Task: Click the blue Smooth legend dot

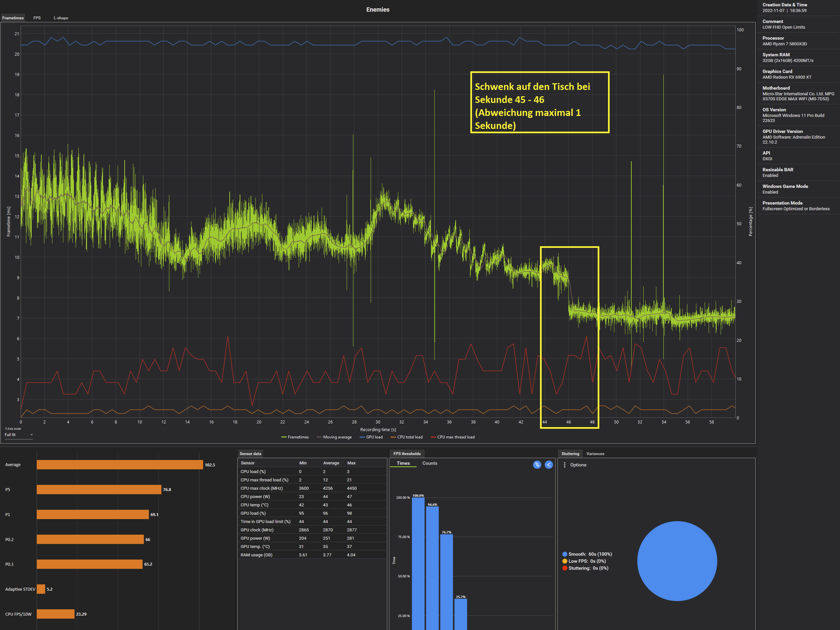Action: point(564,554)
